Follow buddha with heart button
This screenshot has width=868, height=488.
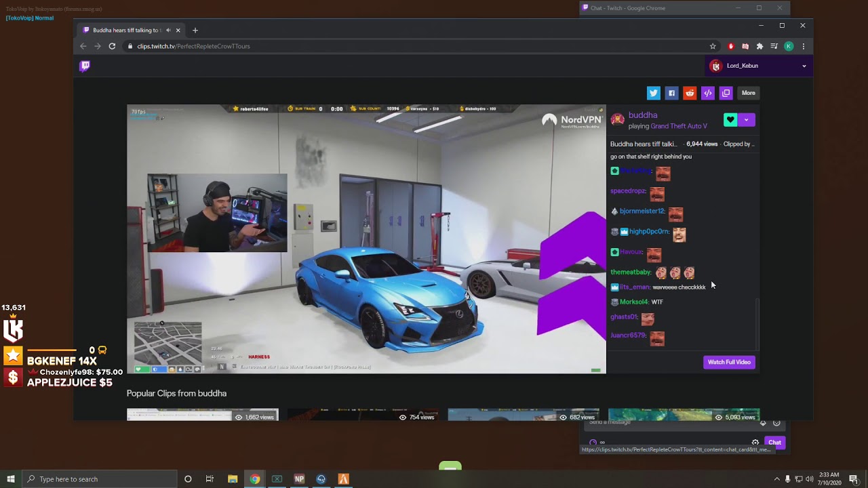point(730,120)
